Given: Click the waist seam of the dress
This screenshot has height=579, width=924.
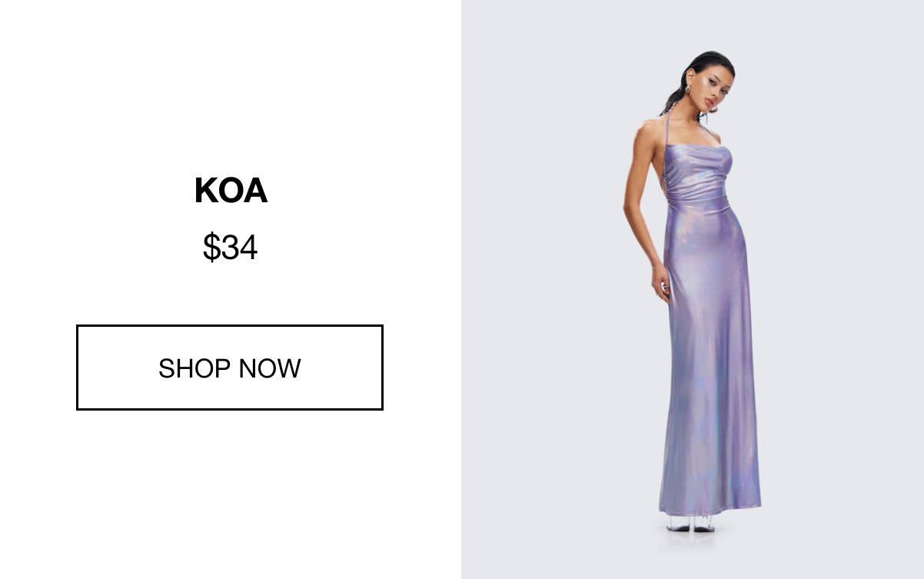Looking at the screenshot, I should point(696,200).
